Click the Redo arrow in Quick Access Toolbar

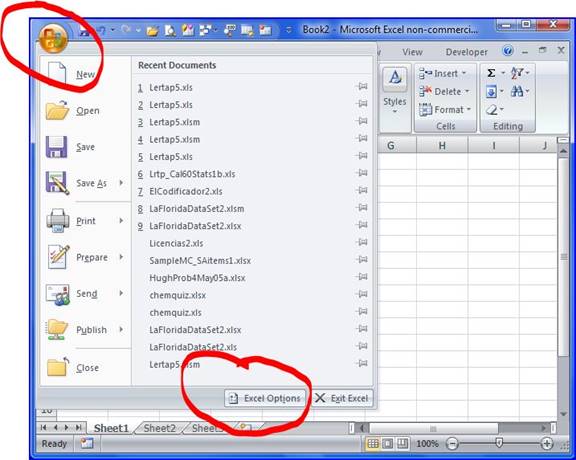coord(126,30)
